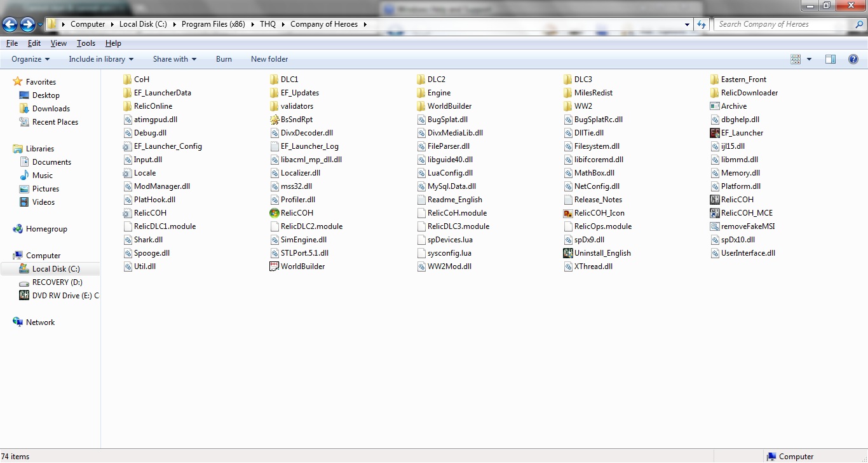Open the Help menu
Screen dimensions: 868x463
[113, 43]
